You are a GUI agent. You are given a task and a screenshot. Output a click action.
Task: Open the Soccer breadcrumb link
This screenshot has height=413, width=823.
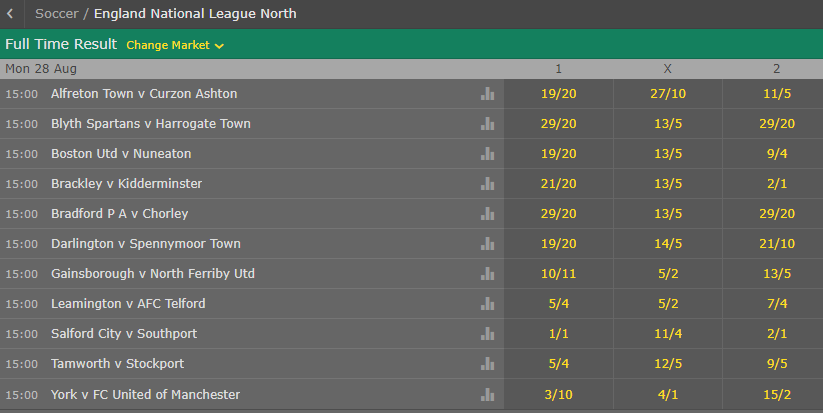[57, 14]
